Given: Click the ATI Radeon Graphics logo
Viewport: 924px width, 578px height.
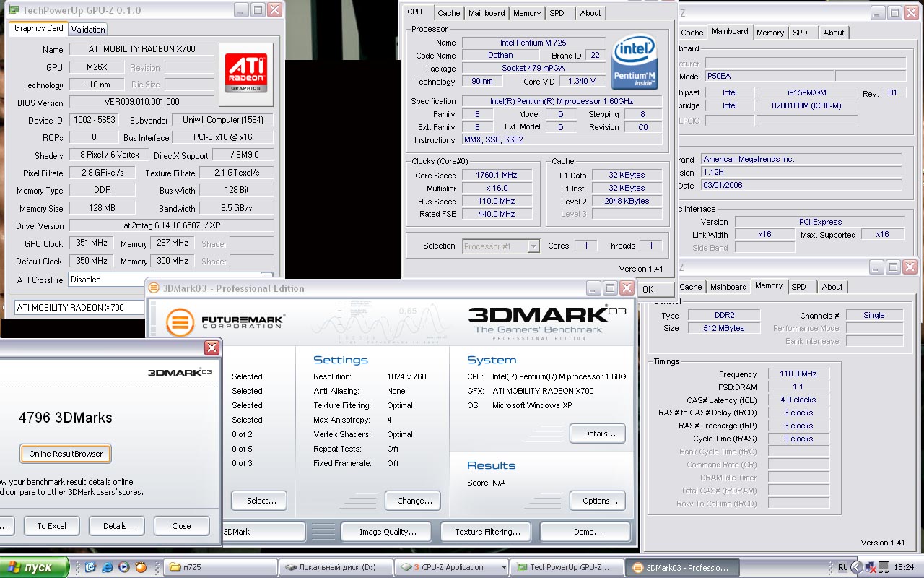Looking at the screenshot, I should point(246,72).
